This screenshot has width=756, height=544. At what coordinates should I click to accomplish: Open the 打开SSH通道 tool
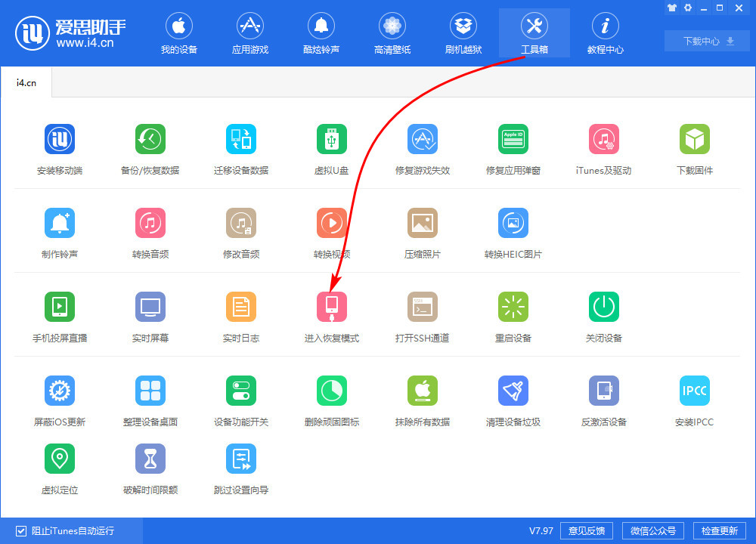click(x=422, y=308)
